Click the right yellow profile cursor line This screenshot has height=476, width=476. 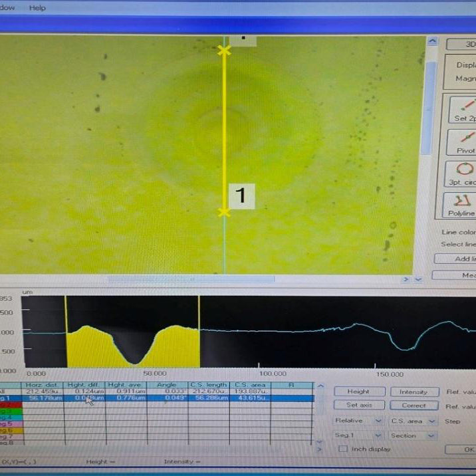[x=199, y=332]
